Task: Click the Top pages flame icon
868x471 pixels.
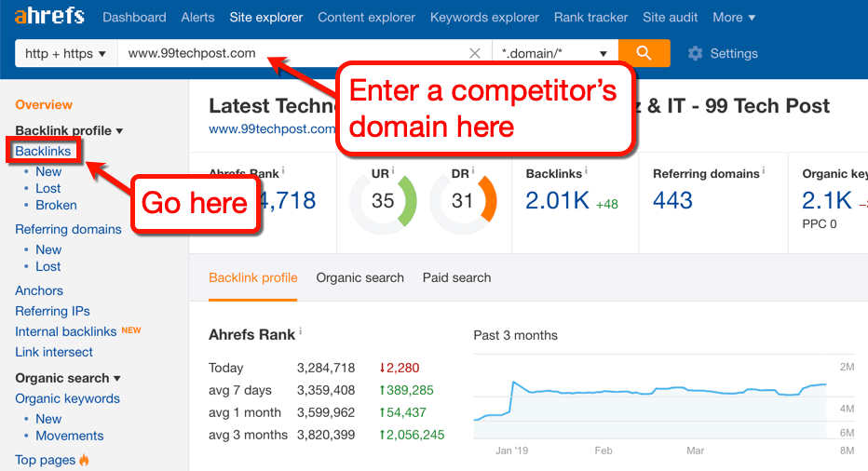Action: 84,460
